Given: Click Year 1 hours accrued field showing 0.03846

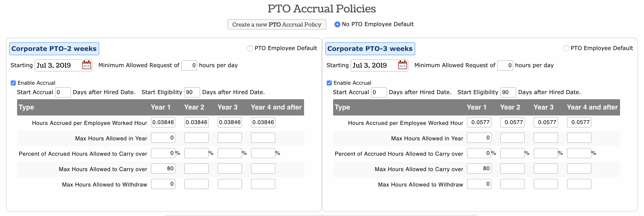Looking at the screenshot, I should (x=163, y=122).
